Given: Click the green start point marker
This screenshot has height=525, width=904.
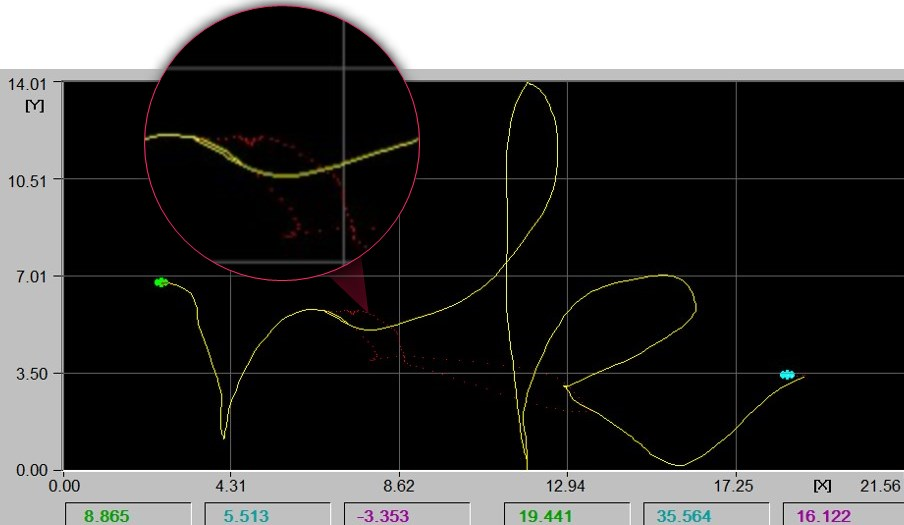Looking at the screenshot, I should tap(161, 282).
